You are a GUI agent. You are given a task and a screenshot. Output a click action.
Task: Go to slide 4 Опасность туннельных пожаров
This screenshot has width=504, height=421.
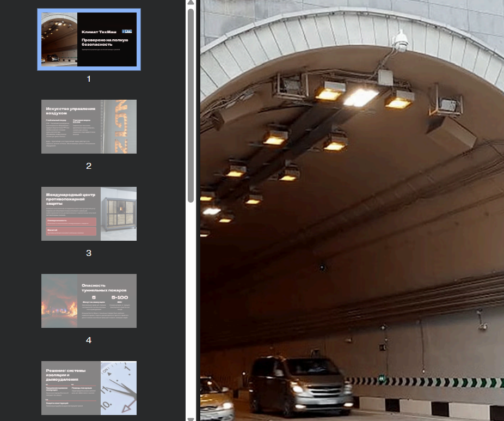[89, 301]
